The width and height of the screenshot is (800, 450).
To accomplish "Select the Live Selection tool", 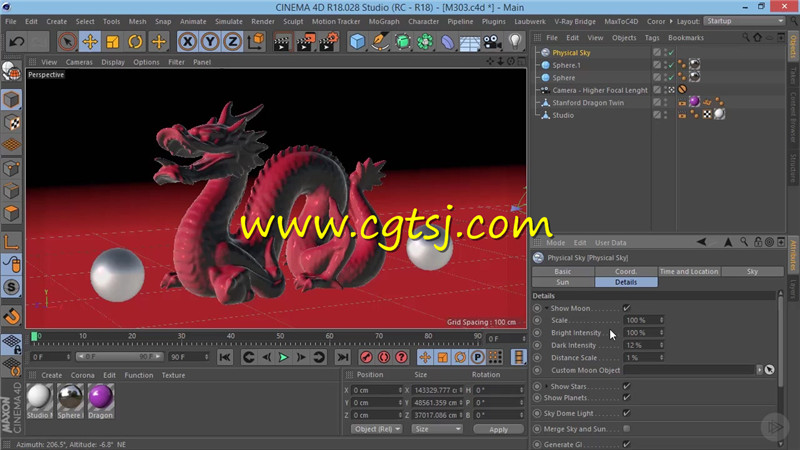I will 67,41.
